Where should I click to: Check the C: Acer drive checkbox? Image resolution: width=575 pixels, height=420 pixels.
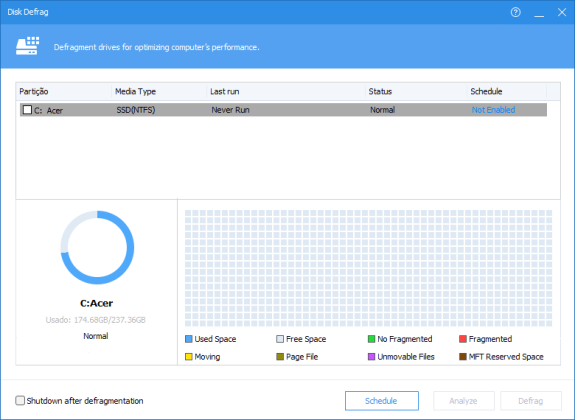coord(27,110)
